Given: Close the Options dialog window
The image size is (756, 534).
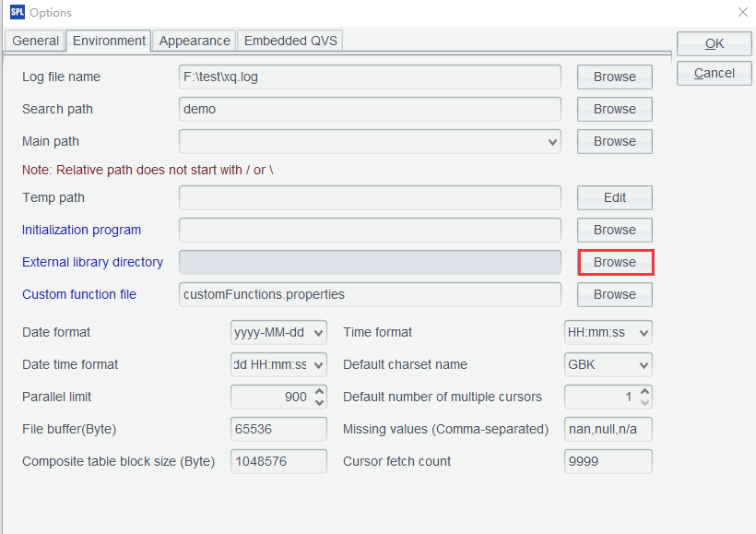Looking at the screenshot, I should (743, 12).
